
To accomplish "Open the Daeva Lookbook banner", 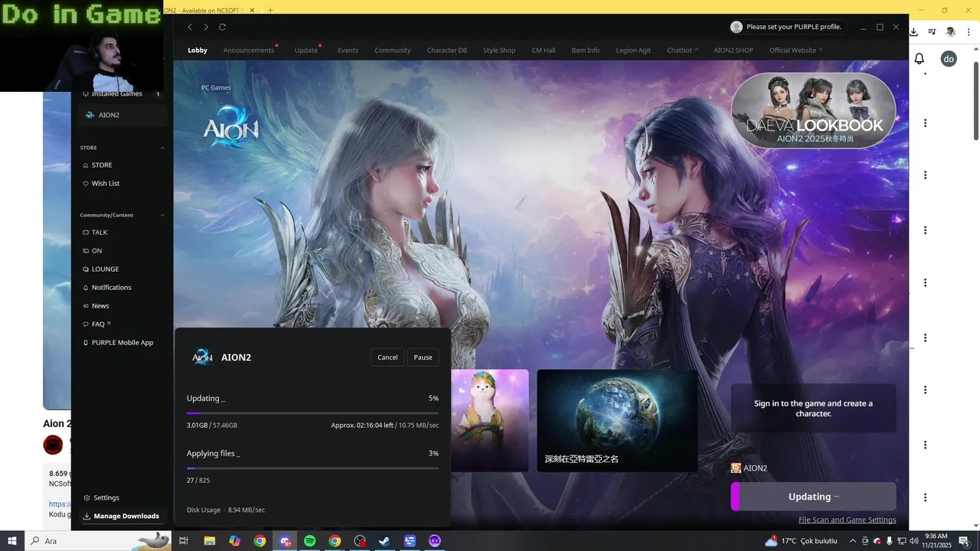I will coord(813,111).
